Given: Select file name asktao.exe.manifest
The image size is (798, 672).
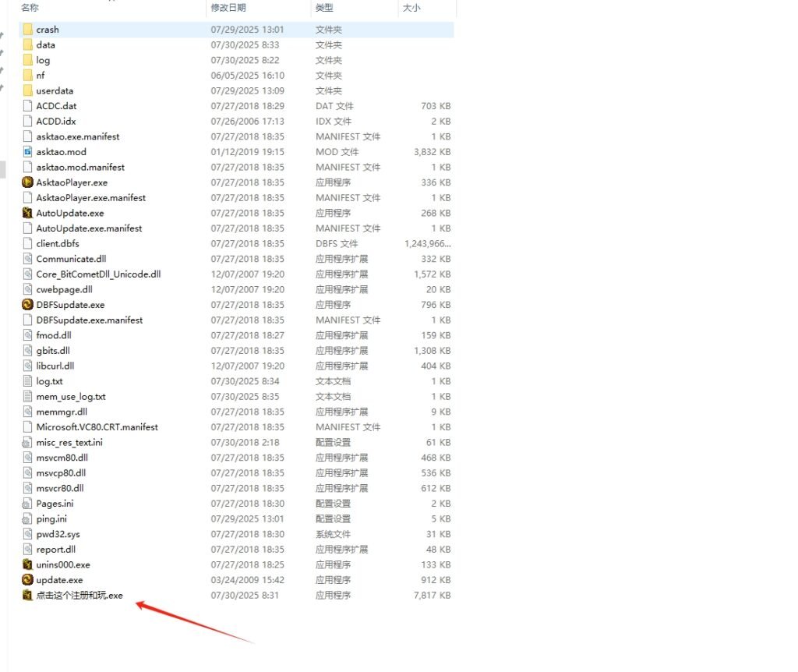Looking at the screenshot, I should [78, 136].
